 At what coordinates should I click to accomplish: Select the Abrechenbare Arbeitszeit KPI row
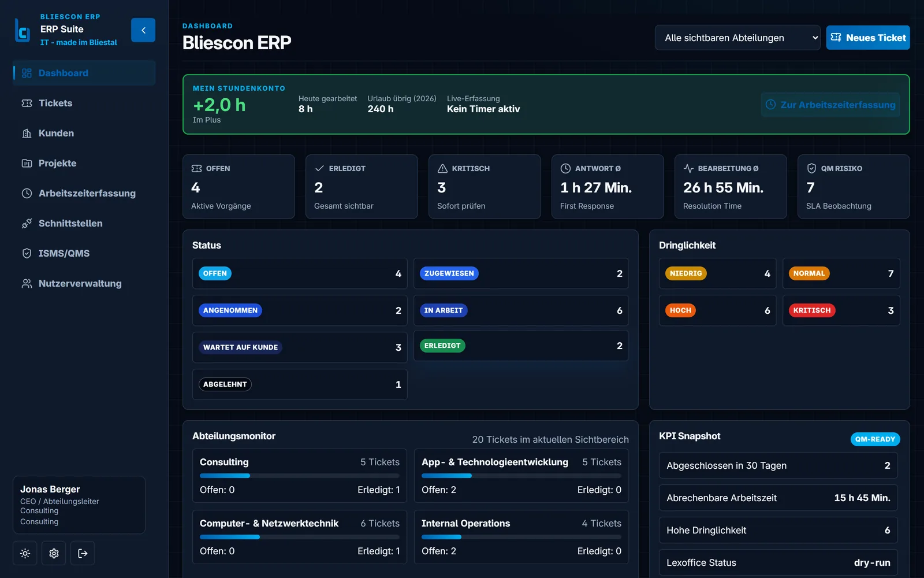click(778, 498)
